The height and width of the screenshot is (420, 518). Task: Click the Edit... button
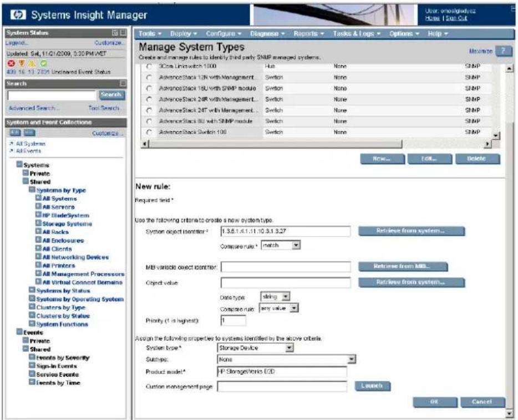430,159
